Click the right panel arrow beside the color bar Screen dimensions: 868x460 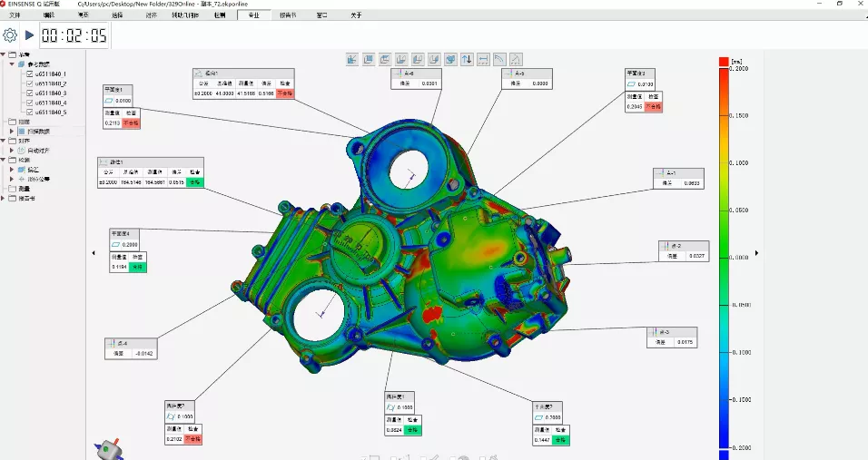pos(756,253)
